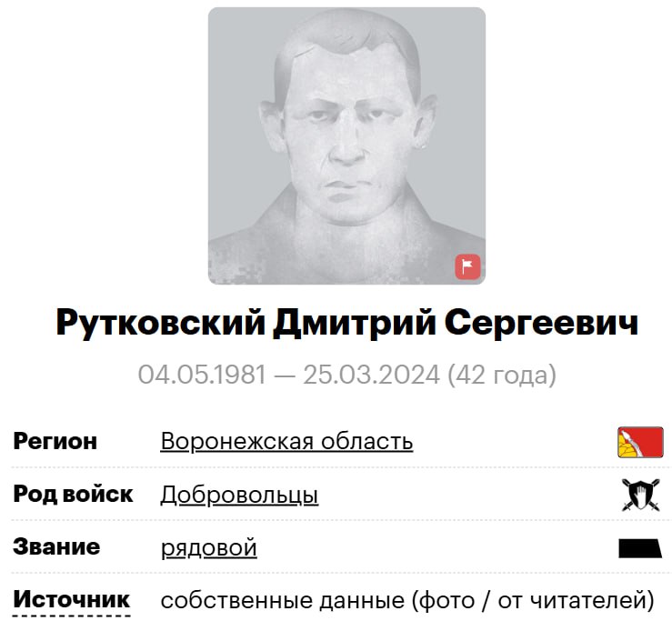Click the Звание field label
The width and height of the screenshot is (672, 631).
click(x=56, y=547)
